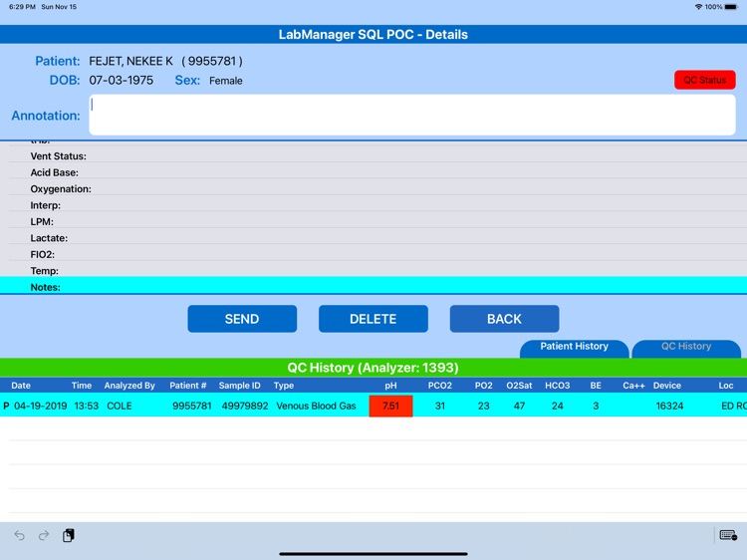Click the 04-19-2019 date cell

(41, 406)
